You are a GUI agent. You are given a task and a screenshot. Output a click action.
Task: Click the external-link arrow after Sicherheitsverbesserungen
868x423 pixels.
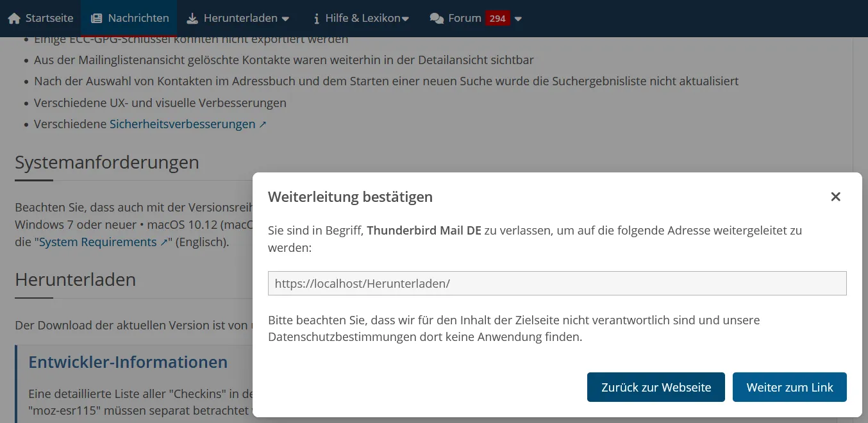click(x=263, y=124)
